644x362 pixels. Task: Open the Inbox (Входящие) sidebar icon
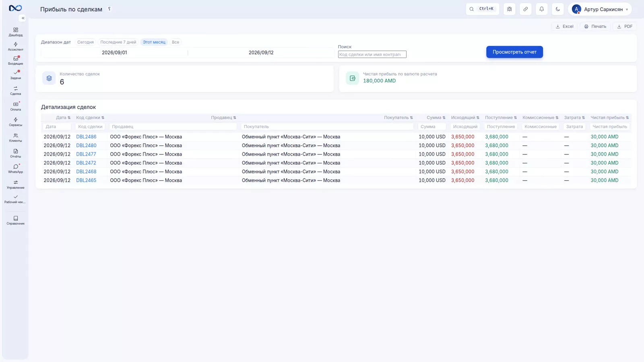pyautogui.click(x=16, y=60)
